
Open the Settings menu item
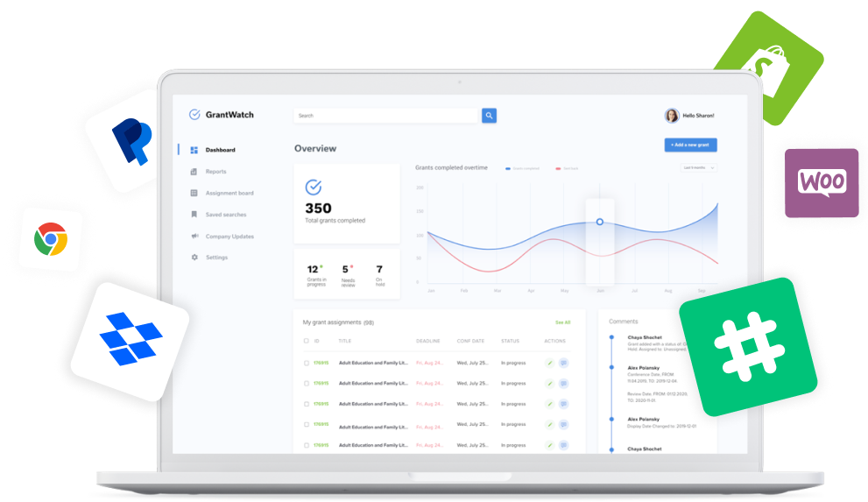pyautogui.click(x=217, y=258)
